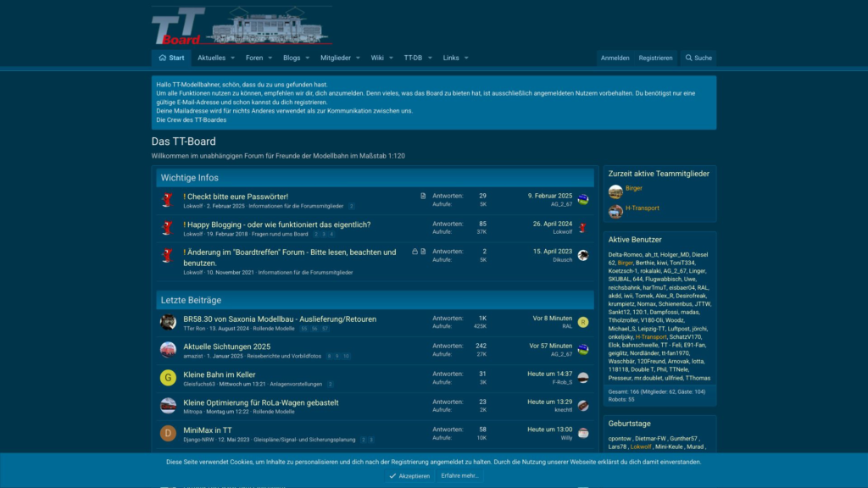
Task: Click amazist avatar beside Aktuelle Sichtungen
Action: pos(168,350)
